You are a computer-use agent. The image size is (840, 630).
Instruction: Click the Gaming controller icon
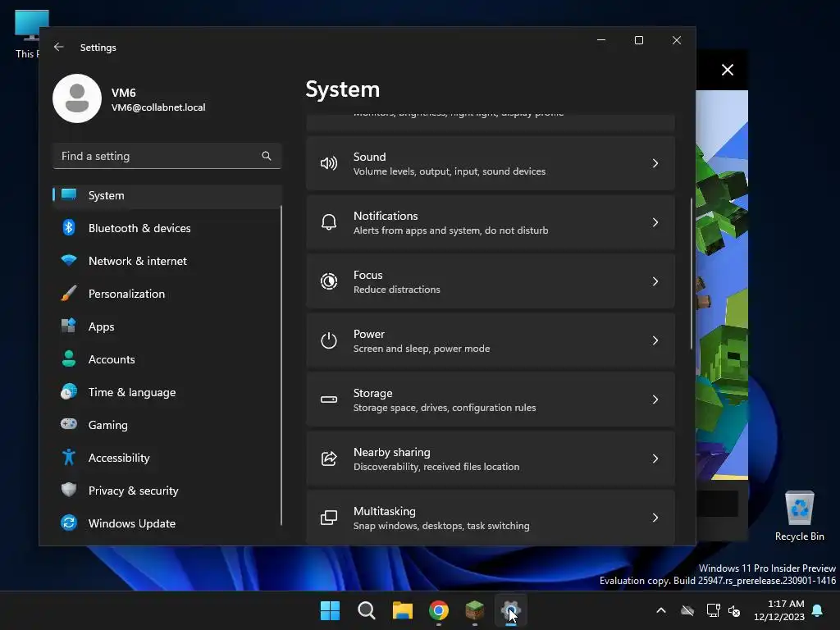click(x=69, y=424)
